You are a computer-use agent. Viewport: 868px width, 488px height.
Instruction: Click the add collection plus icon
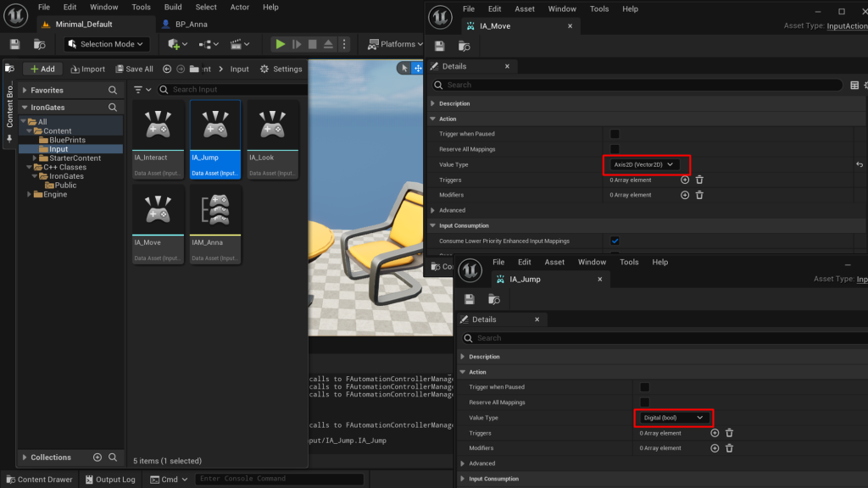[x=97, y=457]
